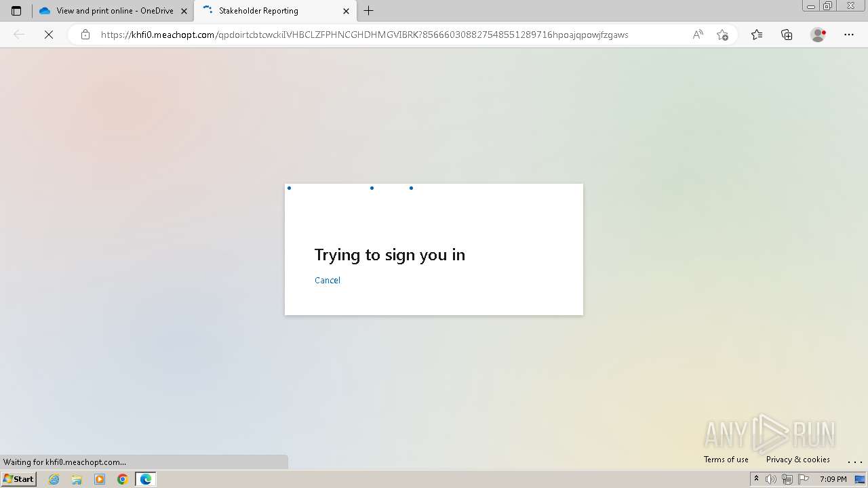Minimize the browser window
868x488 pixels.
point(811,6)
